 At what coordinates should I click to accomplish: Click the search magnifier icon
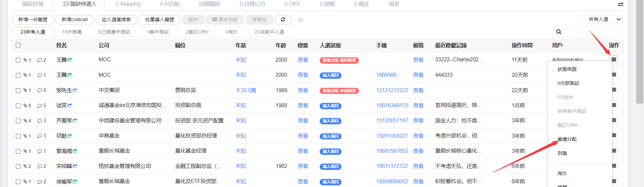[x=558, y=32]
